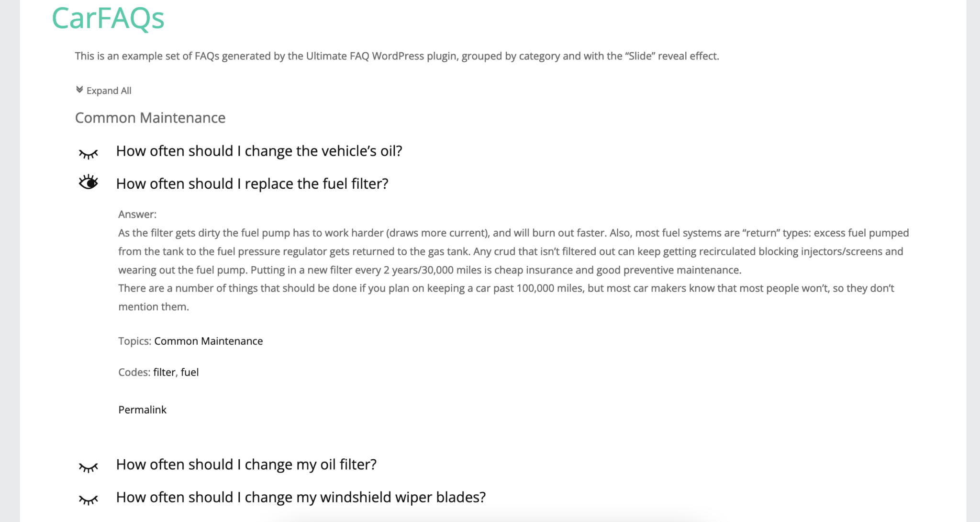Click the open-eye icon on fuel filter question
This screenshot has width=980, height=522.
(x=89, y=182)
